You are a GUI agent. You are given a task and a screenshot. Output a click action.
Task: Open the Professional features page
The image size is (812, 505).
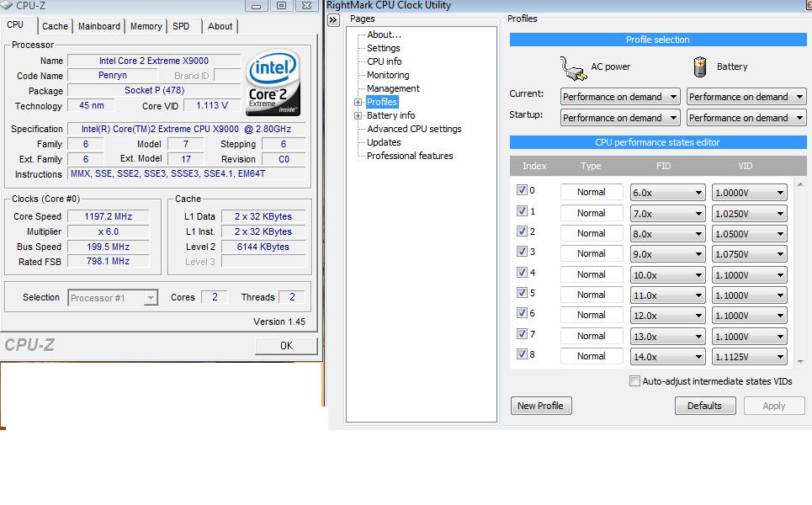[410, 156]
